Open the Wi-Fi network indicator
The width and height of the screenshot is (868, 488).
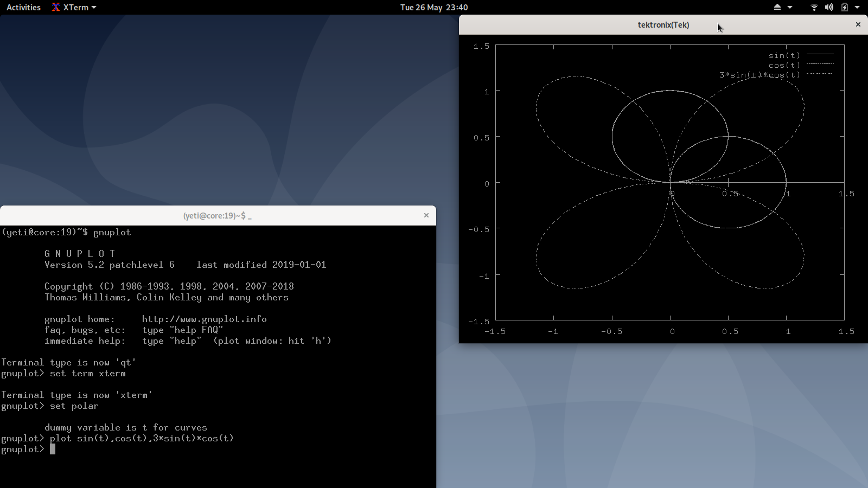814,7
